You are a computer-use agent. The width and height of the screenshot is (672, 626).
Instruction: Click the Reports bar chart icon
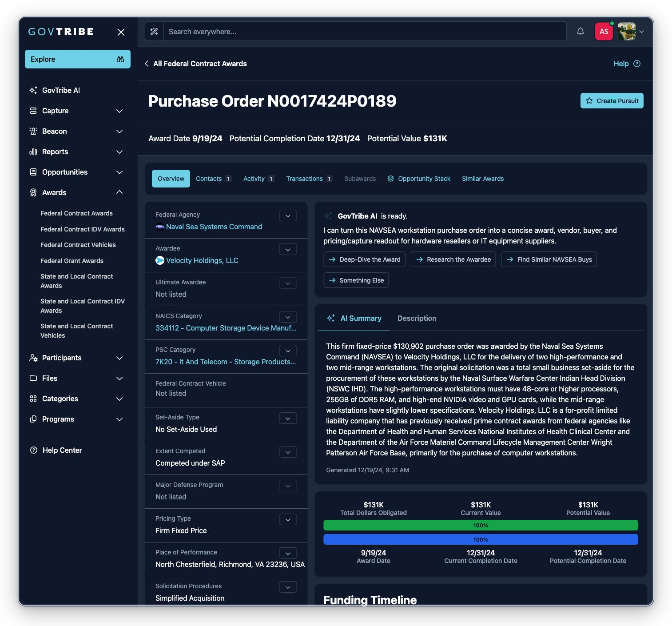pyautogui.click(x=33, y=152)
